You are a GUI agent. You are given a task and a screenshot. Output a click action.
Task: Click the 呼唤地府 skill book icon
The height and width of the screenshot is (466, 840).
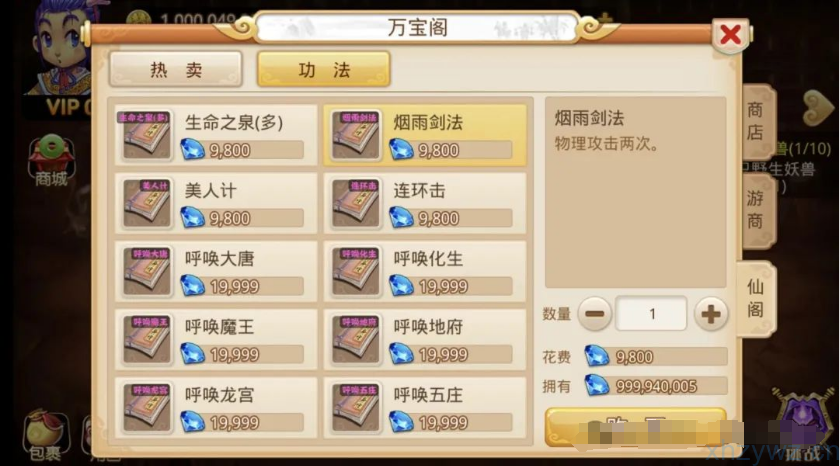[355, 340]
